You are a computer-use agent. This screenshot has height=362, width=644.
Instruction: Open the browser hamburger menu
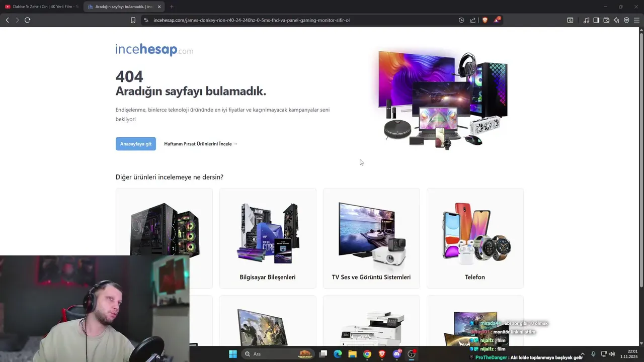tap(636, 20)
